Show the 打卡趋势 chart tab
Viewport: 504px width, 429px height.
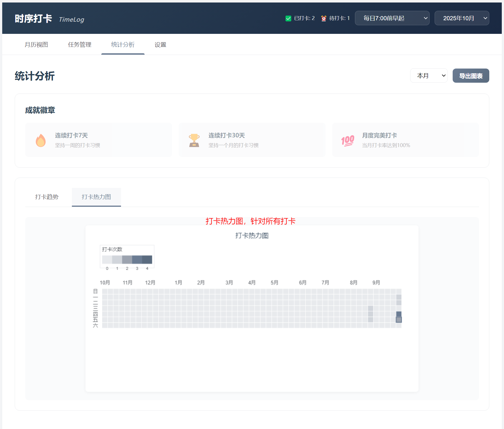(x=47, y=197)
